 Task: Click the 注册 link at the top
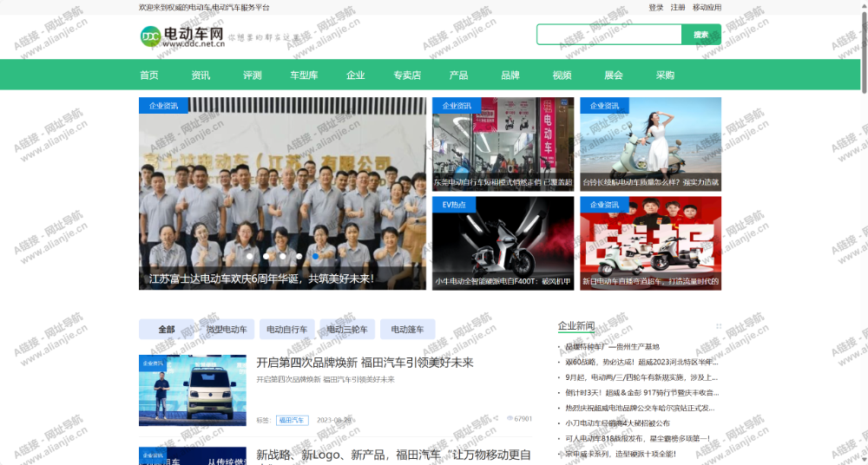point(678,7)
